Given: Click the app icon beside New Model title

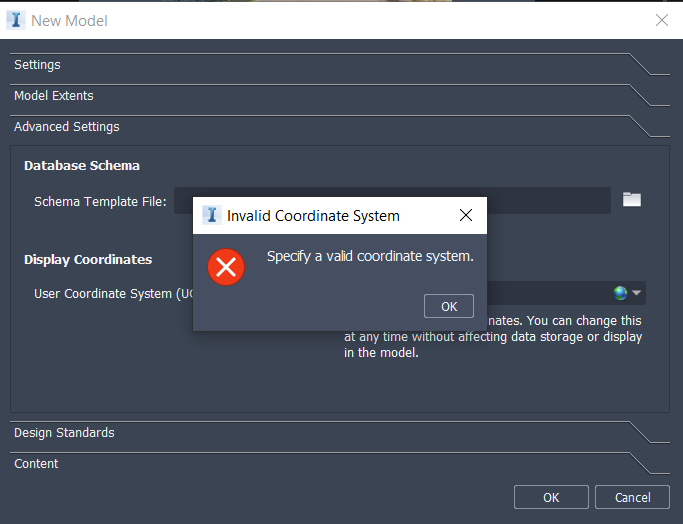Looking at the screenshot, I should 16,20.
